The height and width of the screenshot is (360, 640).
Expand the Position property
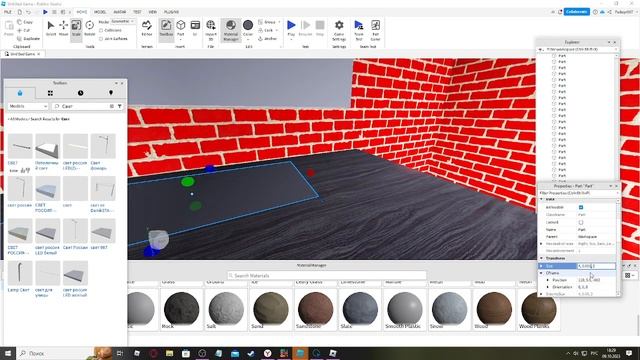(547, 280)
